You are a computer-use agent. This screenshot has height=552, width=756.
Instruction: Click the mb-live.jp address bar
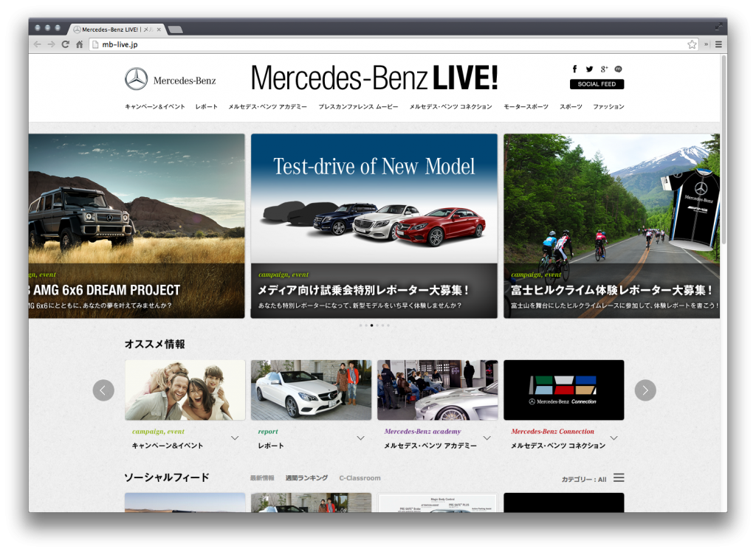393,44
